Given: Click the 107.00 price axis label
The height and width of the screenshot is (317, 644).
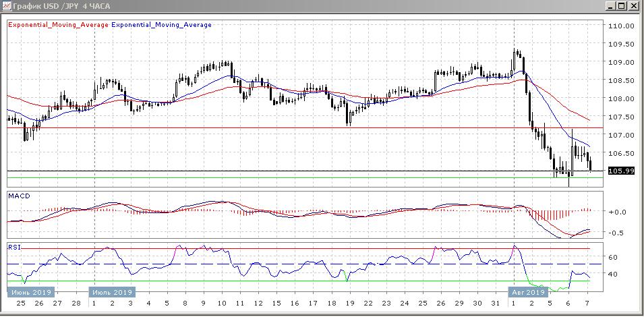Looking at the screenshot, I should (x=621, y=135).
